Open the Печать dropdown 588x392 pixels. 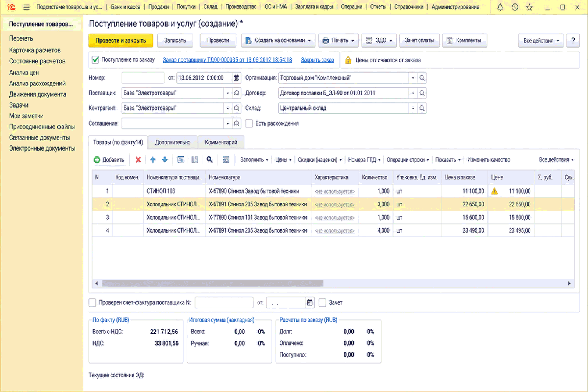tap(339, 40)
